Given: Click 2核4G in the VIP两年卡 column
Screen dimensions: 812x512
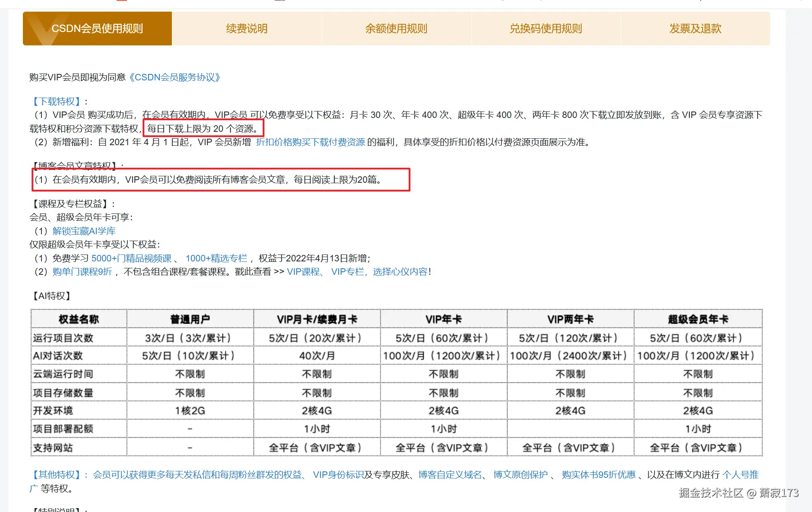Looking at the screenshot, I should pos(571,410).
